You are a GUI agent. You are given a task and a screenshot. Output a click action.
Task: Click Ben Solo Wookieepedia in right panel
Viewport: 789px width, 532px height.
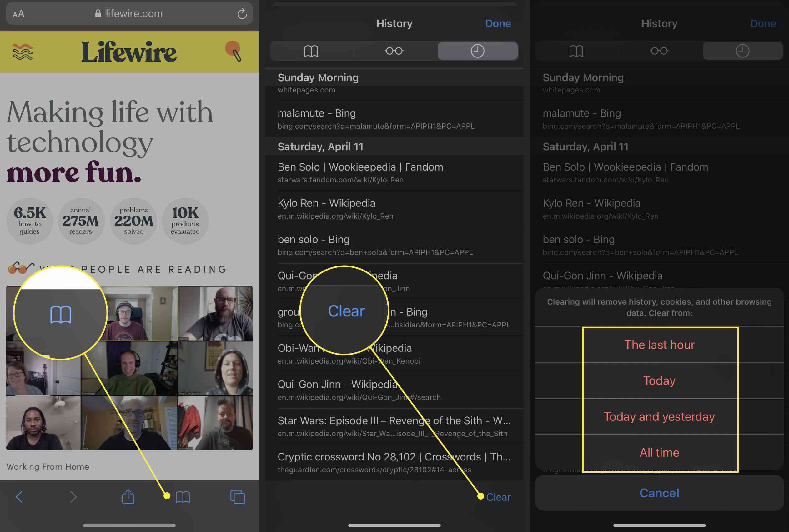coord(659,173)
